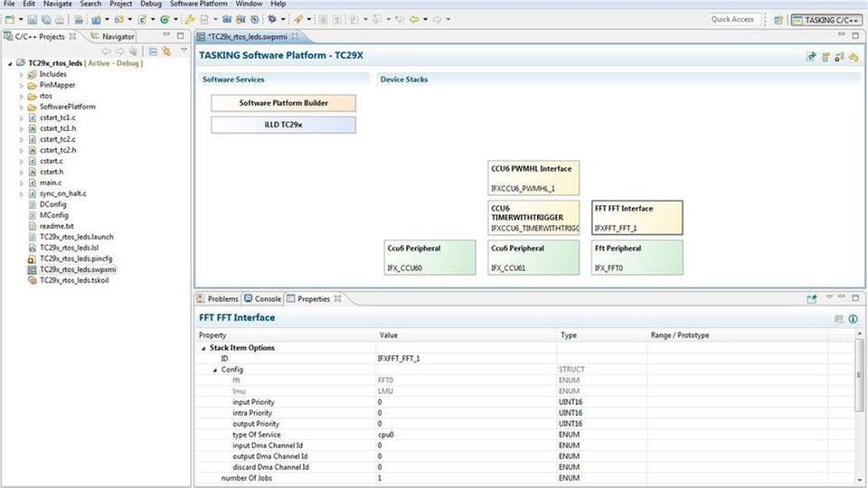This screenshot has width=868, height=488.
Task: Maximize the Properties panel
Action: tap(855, 297)
